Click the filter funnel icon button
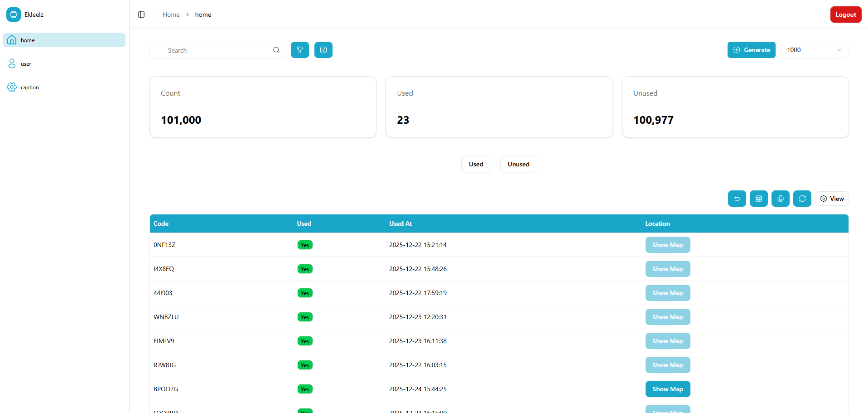This screenshot has height=413, width=868. pos(299,50)
